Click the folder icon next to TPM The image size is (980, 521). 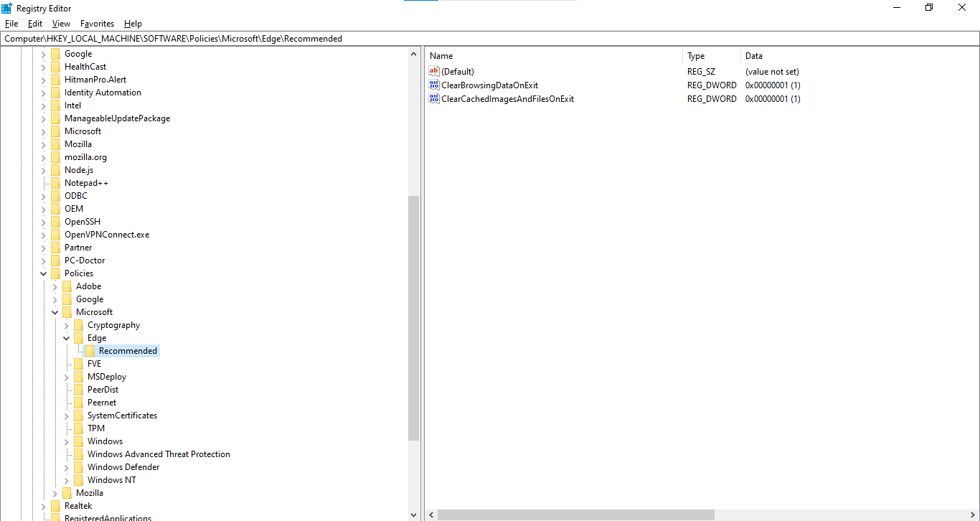[78, 428]
